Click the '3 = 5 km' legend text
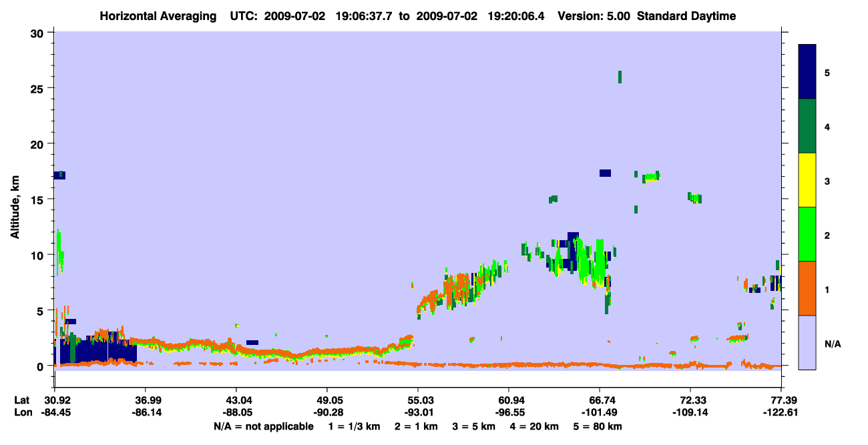 point(475,426)
